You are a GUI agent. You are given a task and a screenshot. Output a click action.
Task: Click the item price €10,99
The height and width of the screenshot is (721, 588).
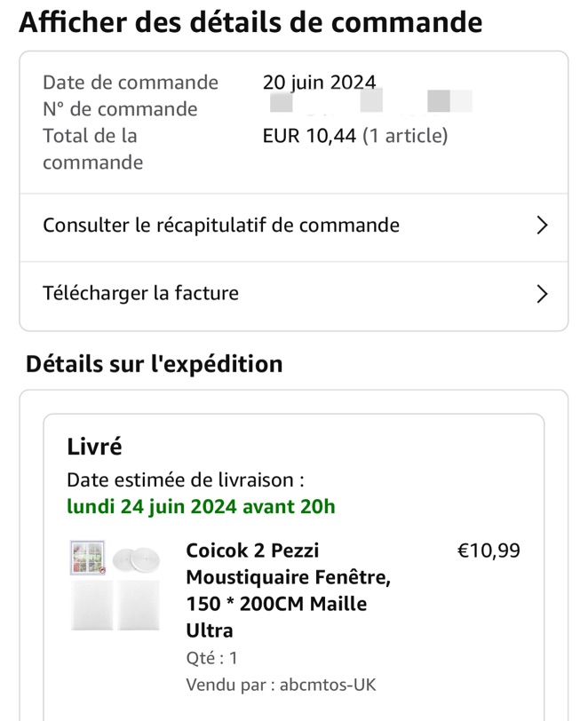pos(489,551)
